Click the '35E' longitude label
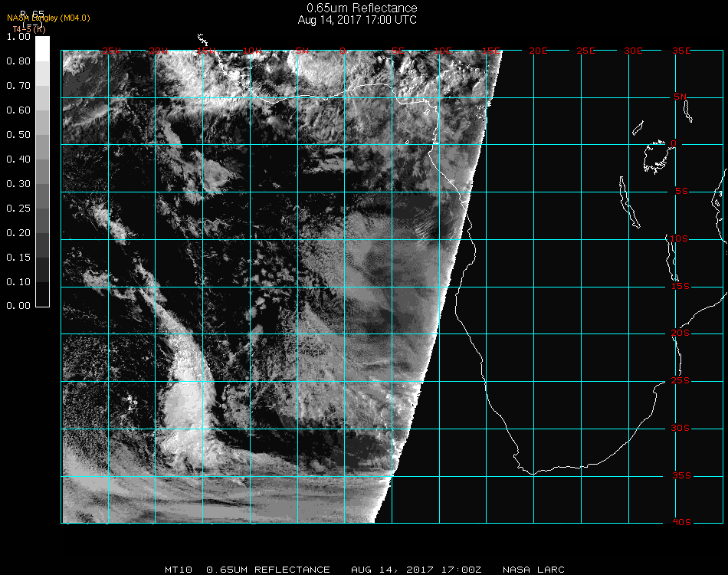Screen dimensions: 728x575 point(681,51)
